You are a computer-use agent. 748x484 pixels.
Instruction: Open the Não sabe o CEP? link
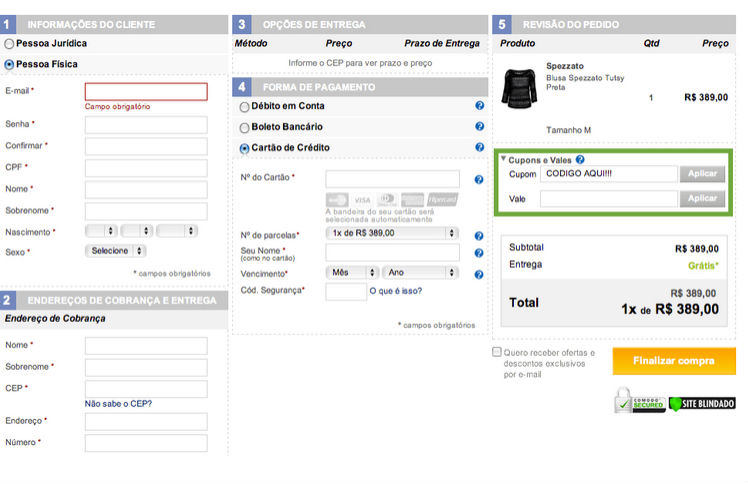point(118,404)
